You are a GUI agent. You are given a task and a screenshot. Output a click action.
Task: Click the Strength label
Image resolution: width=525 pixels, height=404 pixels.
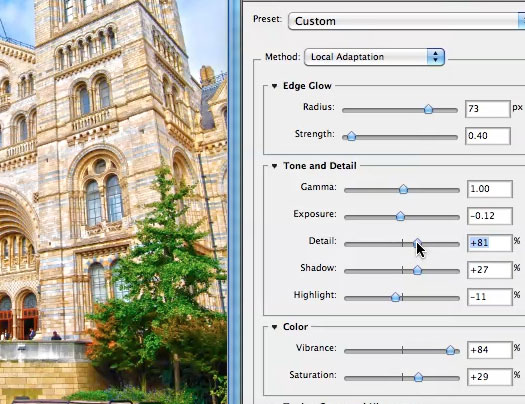click(x=315, y=134)
